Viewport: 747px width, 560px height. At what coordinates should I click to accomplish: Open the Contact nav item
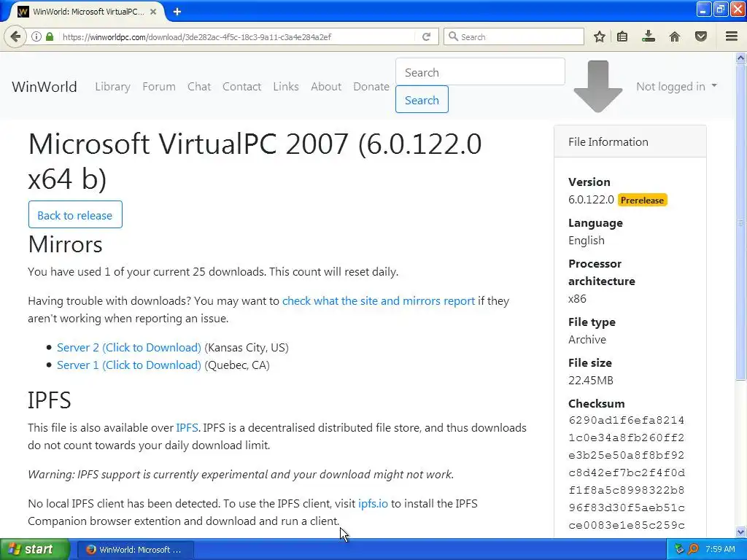pyautogui.click(x=241, y=87)
